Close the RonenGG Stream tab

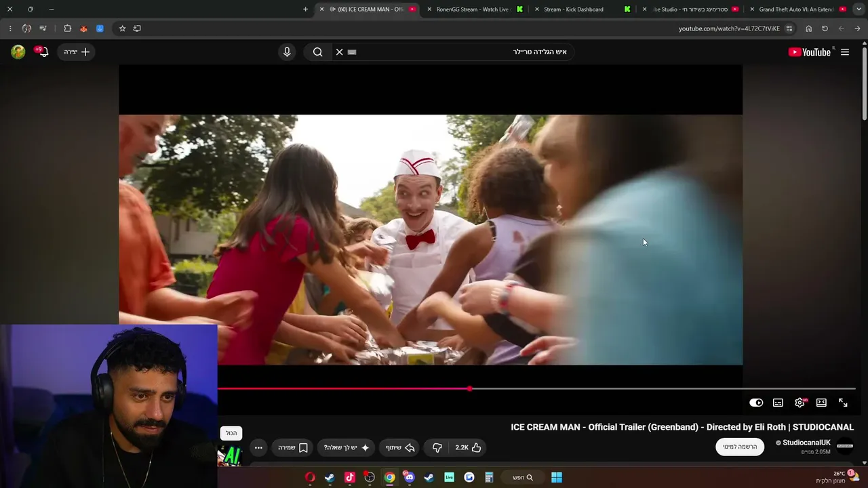tap(429, 9)
